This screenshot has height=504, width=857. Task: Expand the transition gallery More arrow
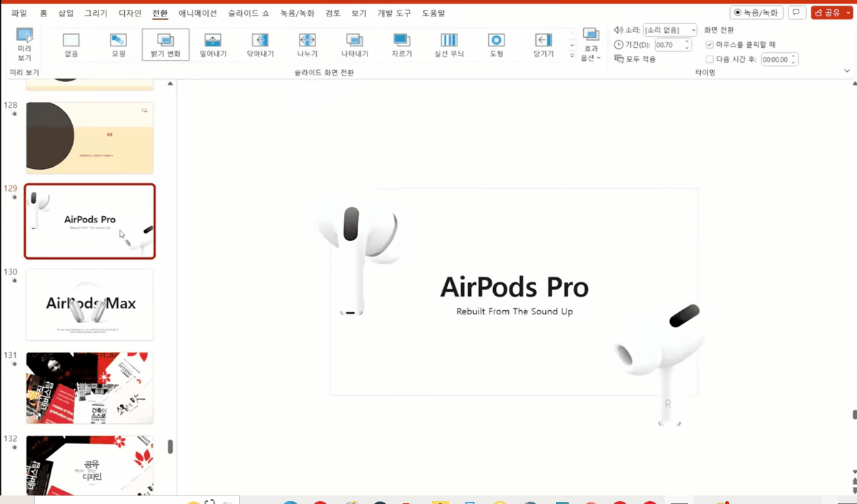pos(572,56)
